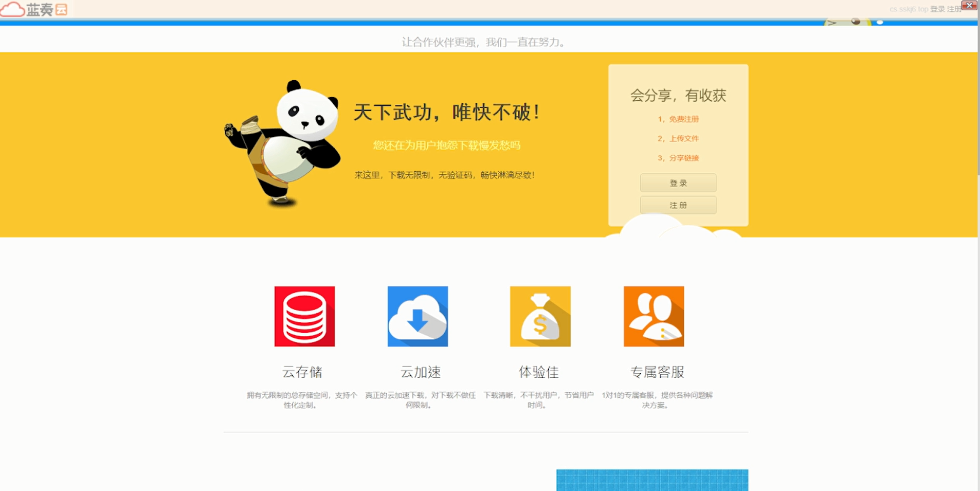Click step 1 免费注册 in the panel
Screen dimensions: 980x491
(678, 119)
